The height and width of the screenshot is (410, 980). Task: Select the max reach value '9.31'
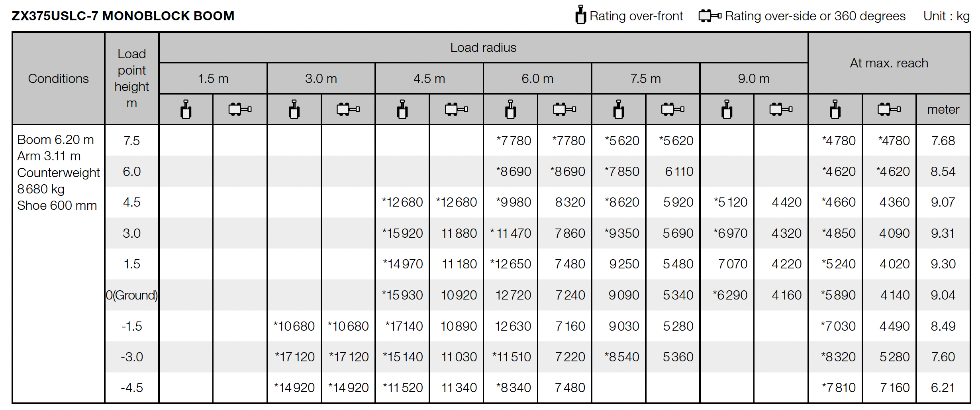pyautogui.click(x=943, y=233)
